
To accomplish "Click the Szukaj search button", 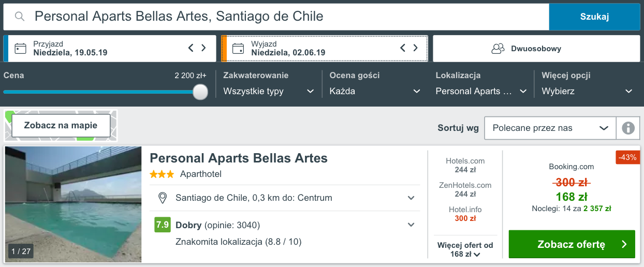I will (x=594, y=17).
